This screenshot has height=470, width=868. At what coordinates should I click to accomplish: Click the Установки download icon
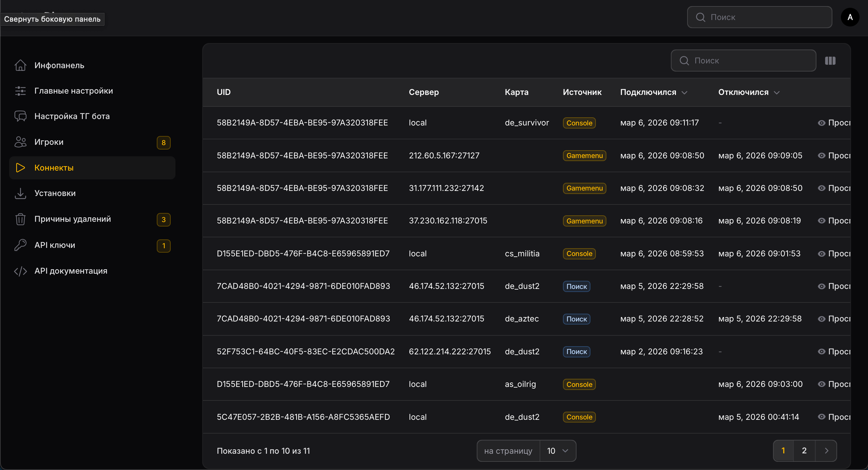coord(20,193)
